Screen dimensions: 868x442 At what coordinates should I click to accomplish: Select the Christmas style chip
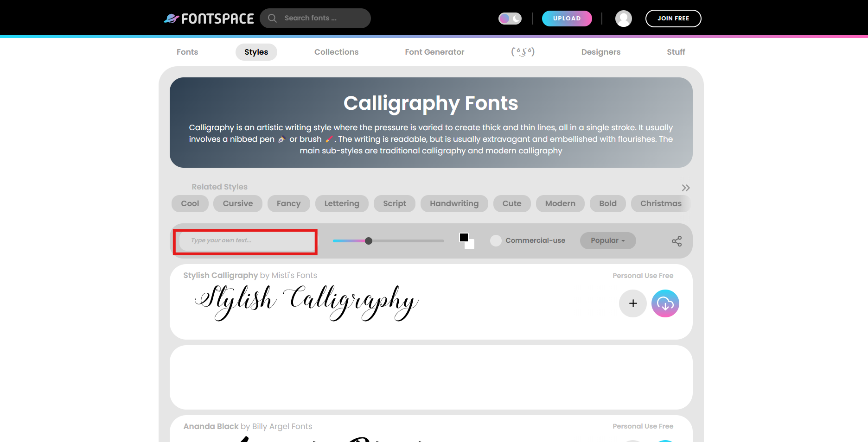[x=660, y=203]
